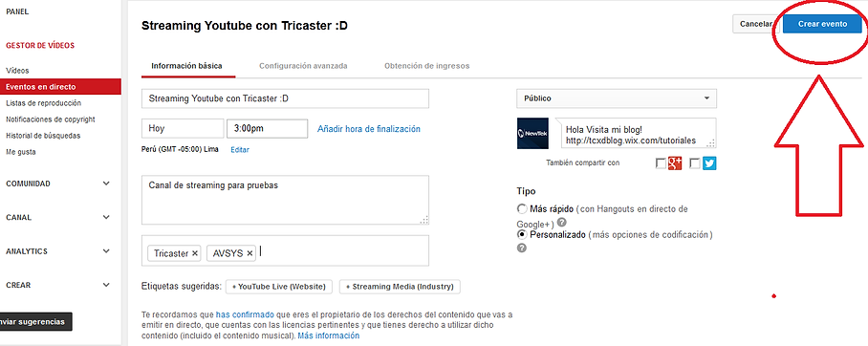The width and height of the screenshot is (868, 346).
Task: Open GESTOR DE VÍDEOS section
Action: point(40,45)
